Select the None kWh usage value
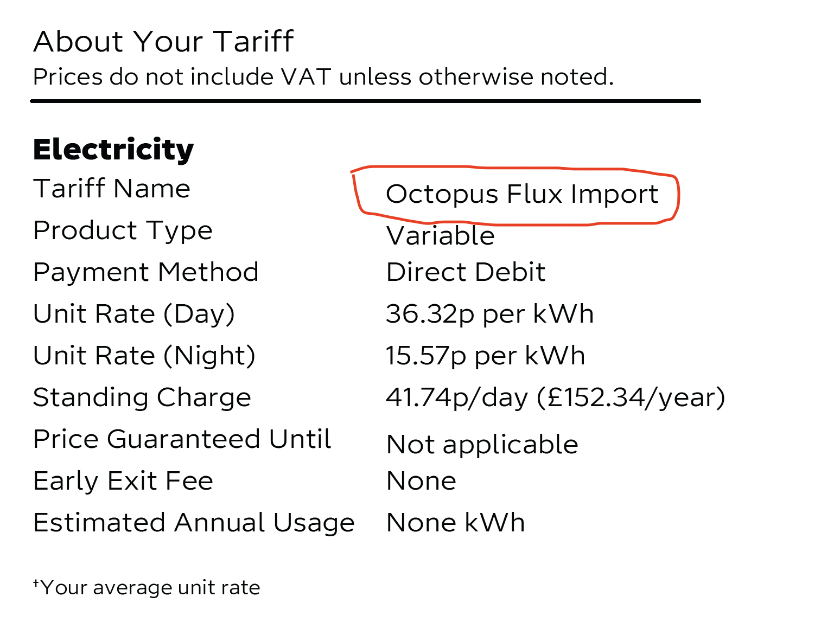 (x=456, y=523)
